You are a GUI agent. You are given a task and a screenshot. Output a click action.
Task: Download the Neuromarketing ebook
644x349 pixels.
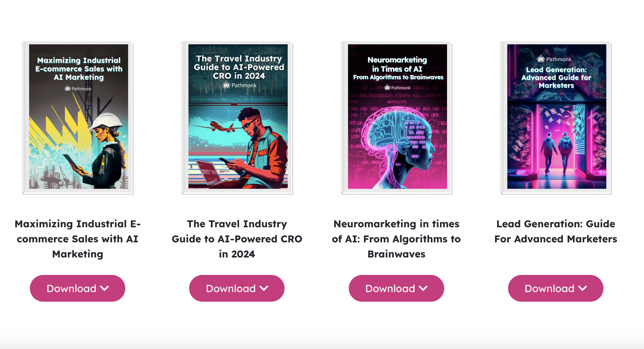[x=396, y=288]
